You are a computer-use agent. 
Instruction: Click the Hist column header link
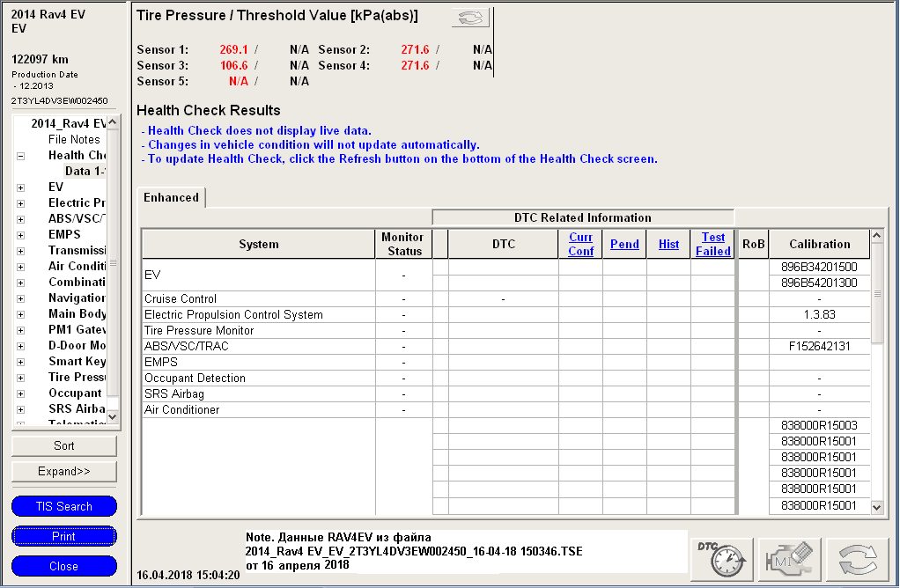click(x=668, y=244)
